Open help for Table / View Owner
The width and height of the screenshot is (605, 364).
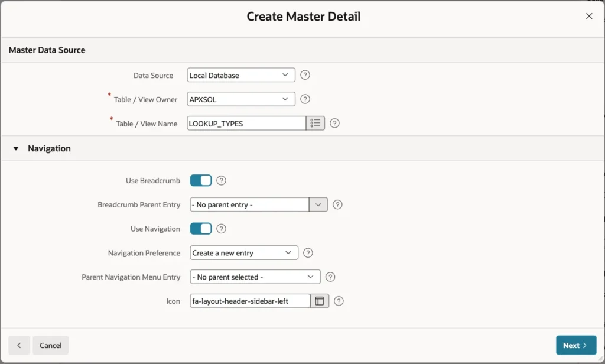click(305, 99)
